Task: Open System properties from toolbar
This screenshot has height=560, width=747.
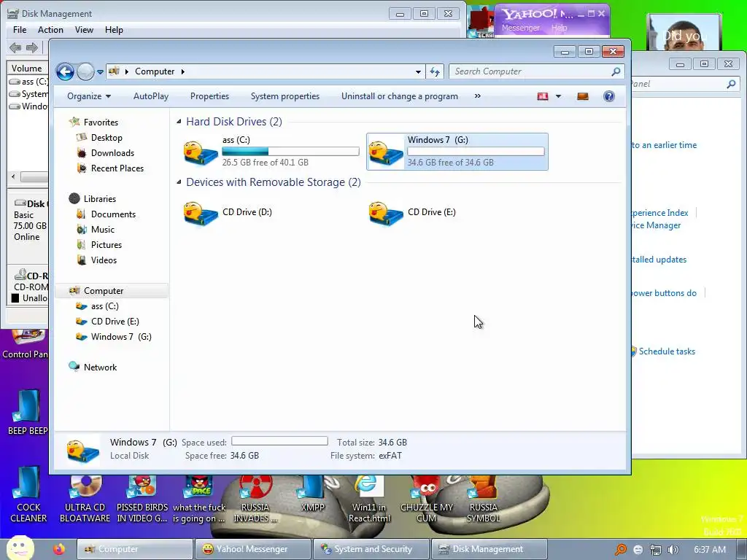Action: coord(285,96)
